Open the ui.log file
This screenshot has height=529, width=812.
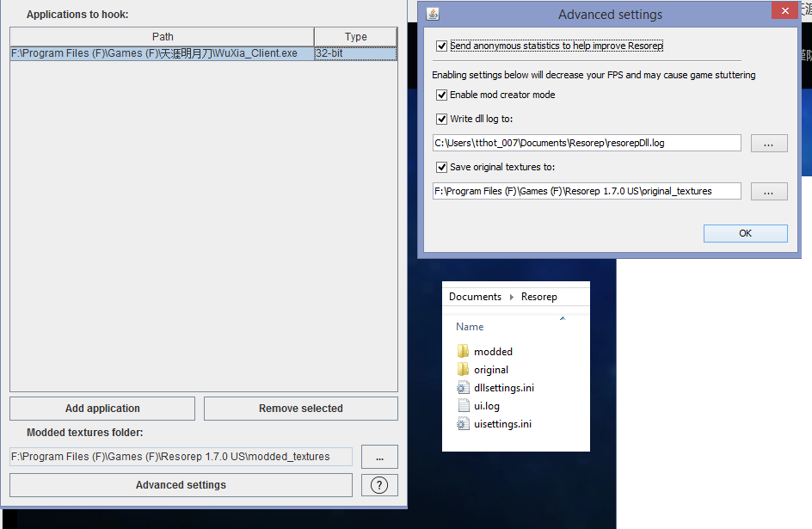(488, 405)
